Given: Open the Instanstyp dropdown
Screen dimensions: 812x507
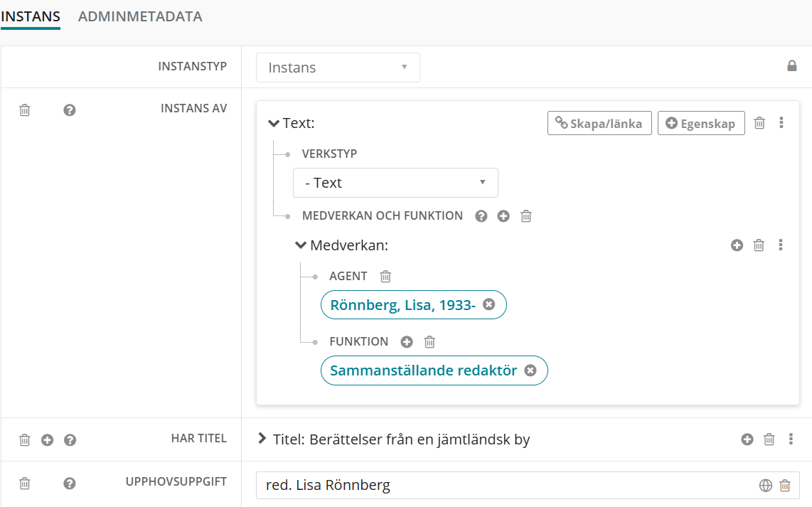Looking at the screenshot, I should point(338,68).
